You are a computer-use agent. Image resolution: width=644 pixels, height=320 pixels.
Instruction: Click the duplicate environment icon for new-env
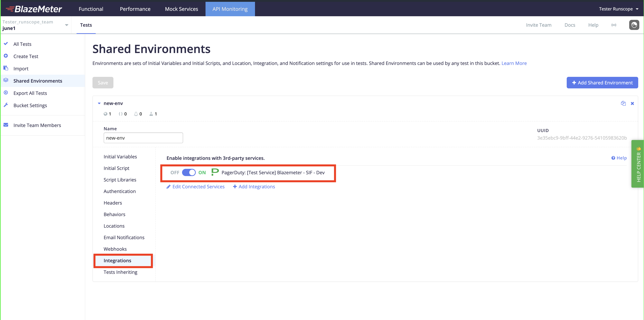623,103
